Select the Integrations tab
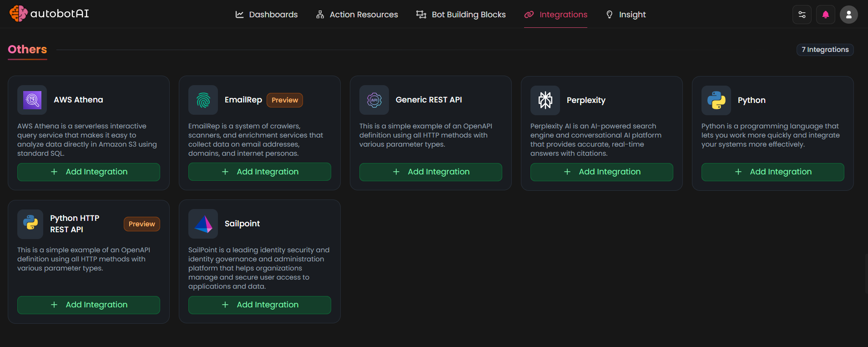Image resolution: width=868 pixels, height=347 pixels. (556, 15)
